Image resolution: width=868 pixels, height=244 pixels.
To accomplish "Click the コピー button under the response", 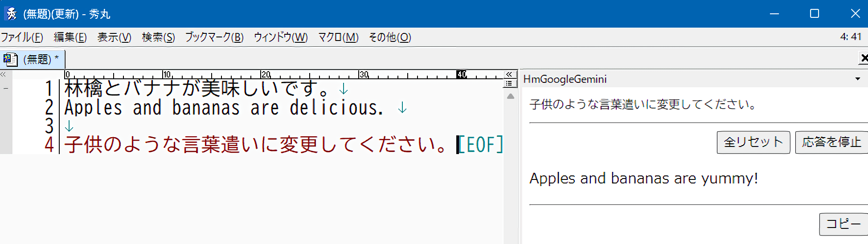I will tap(843, 224).
